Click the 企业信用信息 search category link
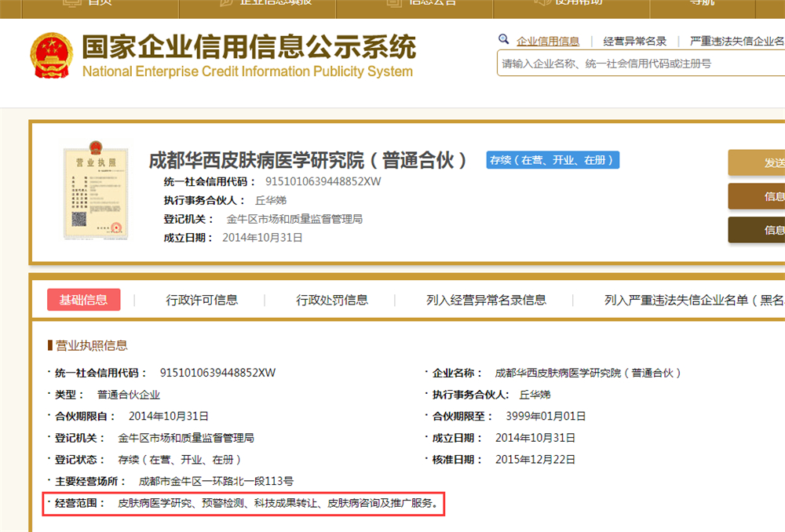The width and height of the screenshot is (785, 532). click(548, 40)
